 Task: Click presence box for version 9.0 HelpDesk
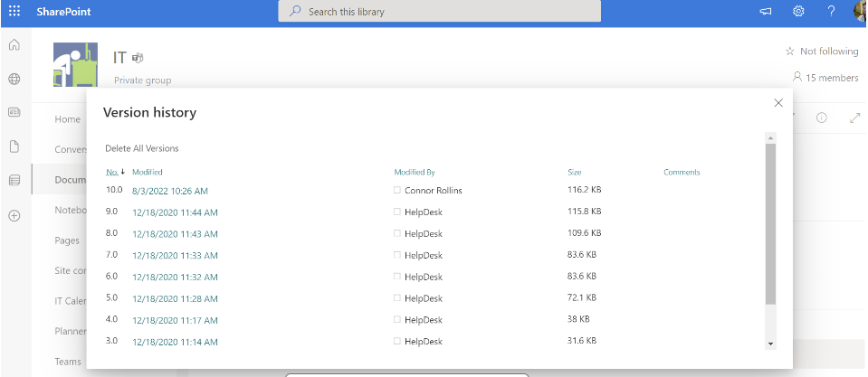397,212
